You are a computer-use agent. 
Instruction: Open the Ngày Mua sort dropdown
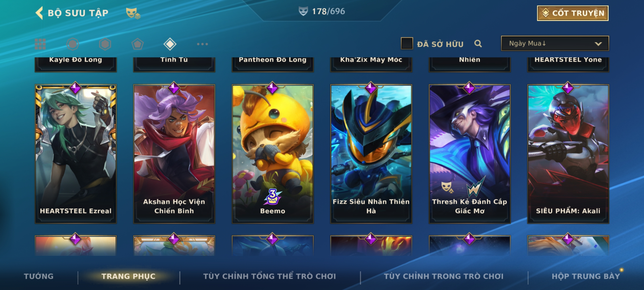[x=555, y=43]
